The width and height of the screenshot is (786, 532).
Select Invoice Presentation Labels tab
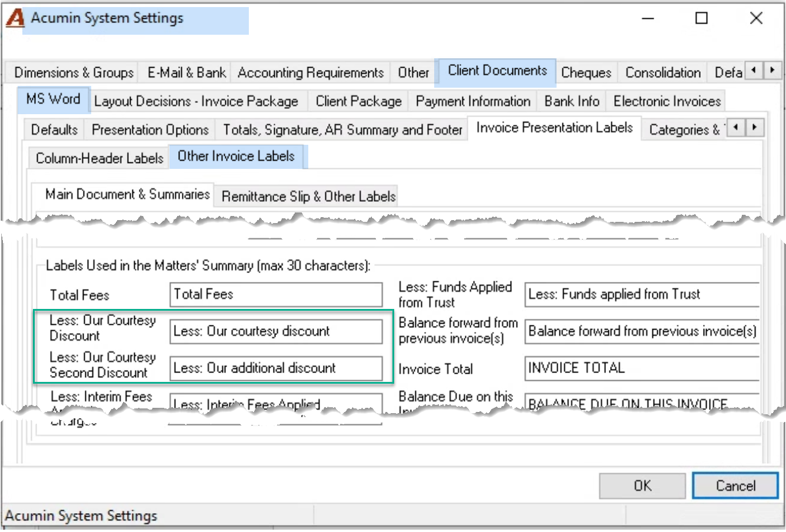coord(555,128)
